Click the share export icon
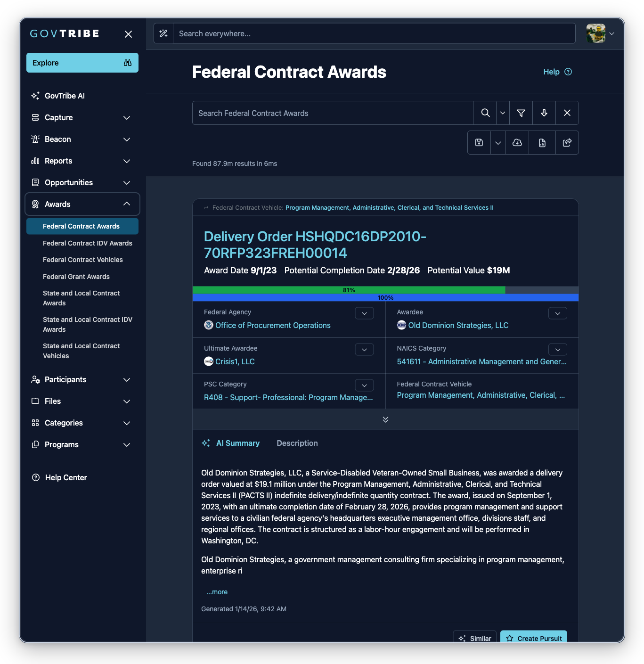 click(567, 143)
